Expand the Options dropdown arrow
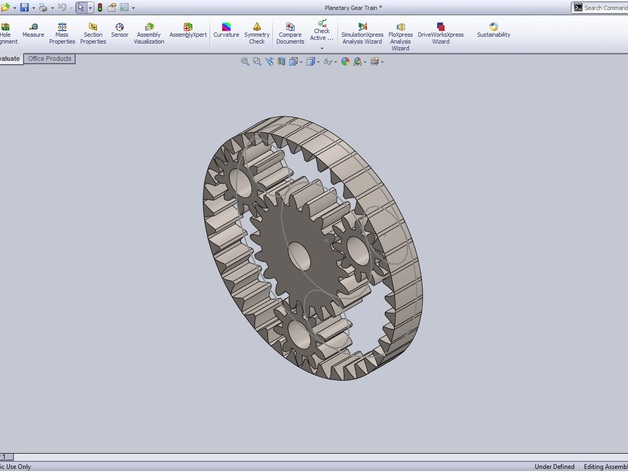 coord(133,8)
